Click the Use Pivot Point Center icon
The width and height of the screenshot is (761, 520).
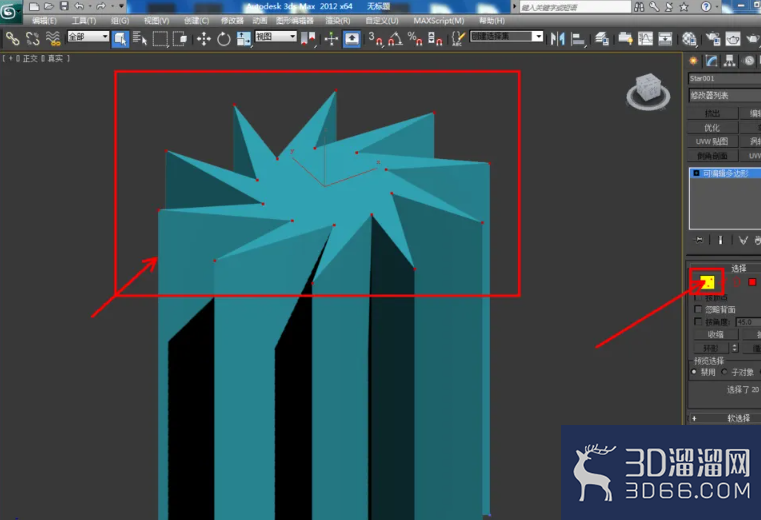[308, 38]
